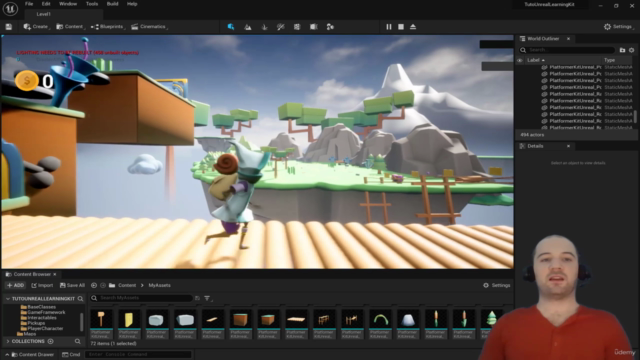The width and height of the screenshot is (640, 360).
Task: Create new folder in World Outliner
Action: point(622,50)
